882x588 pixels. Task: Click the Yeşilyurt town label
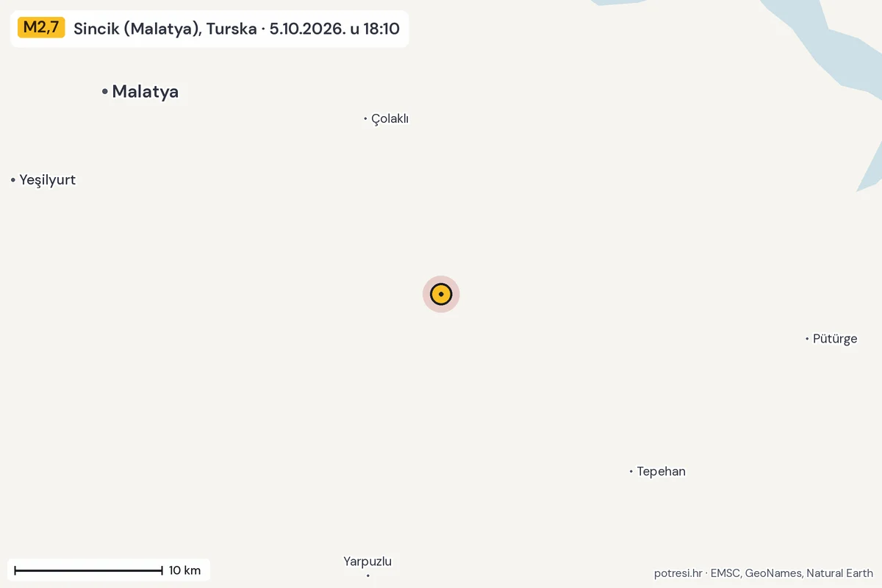[48, 180]
